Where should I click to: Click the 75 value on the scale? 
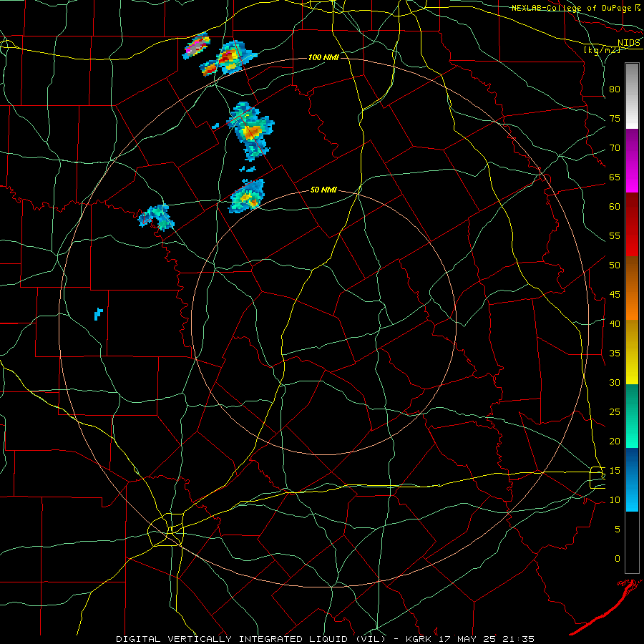pos(615,119)
